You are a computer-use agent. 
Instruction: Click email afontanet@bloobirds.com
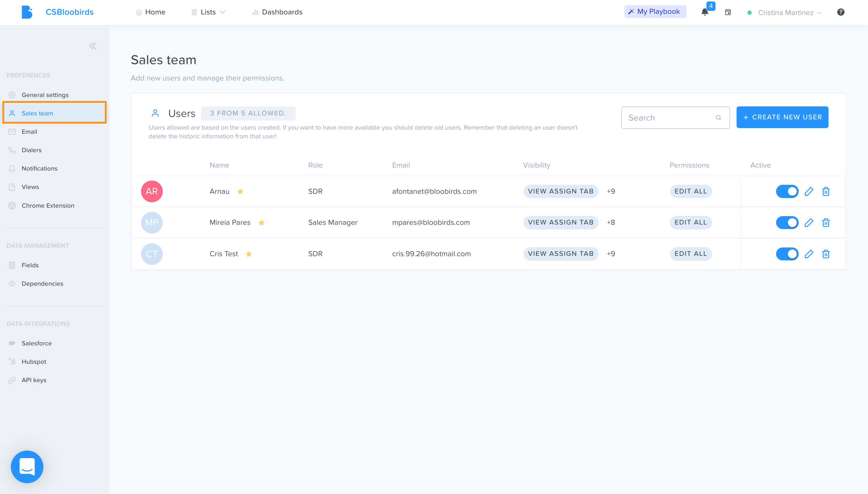pyautogui.click(x=434, y=191)
